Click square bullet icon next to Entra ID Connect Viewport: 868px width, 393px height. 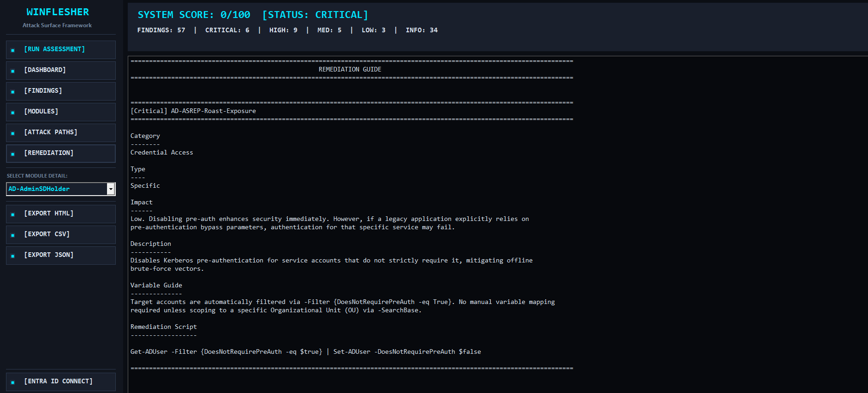13,382
